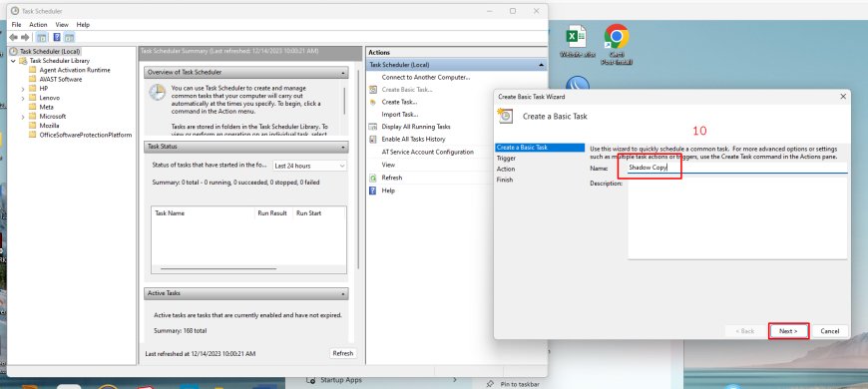Viewport: 868px width, 389px height.
Task: Click the Forward arrow toolbar icon
Action: 24,38
